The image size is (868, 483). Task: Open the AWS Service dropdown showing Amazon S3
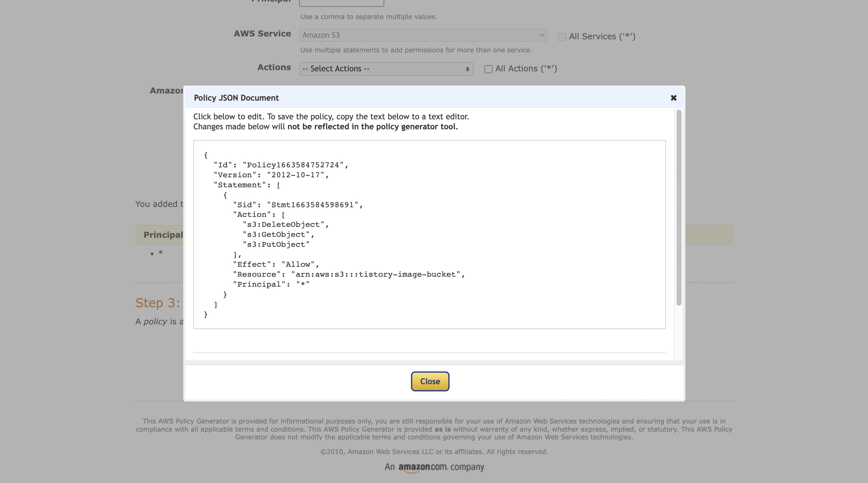(423, 35)
